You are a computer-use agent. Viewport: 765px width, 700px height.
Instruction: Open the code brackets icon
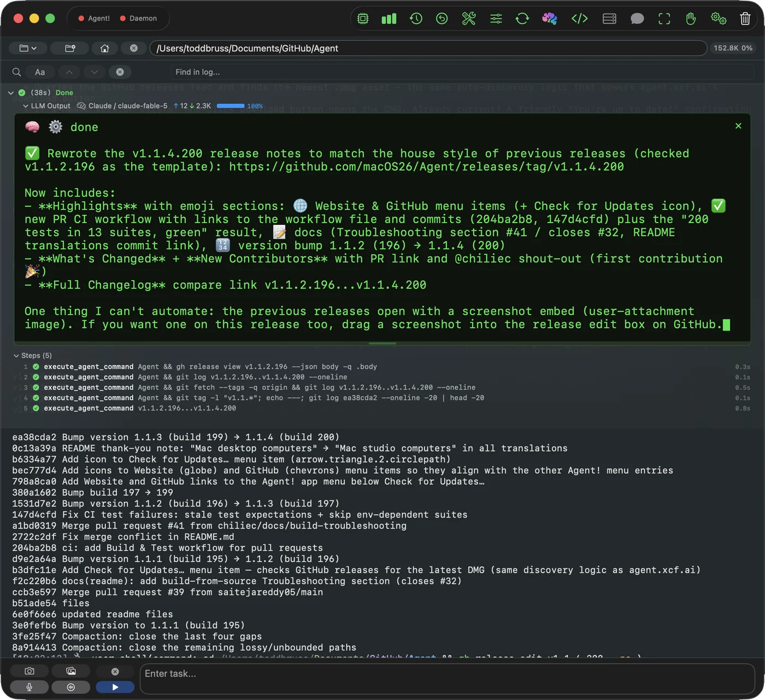pos(580,19)
